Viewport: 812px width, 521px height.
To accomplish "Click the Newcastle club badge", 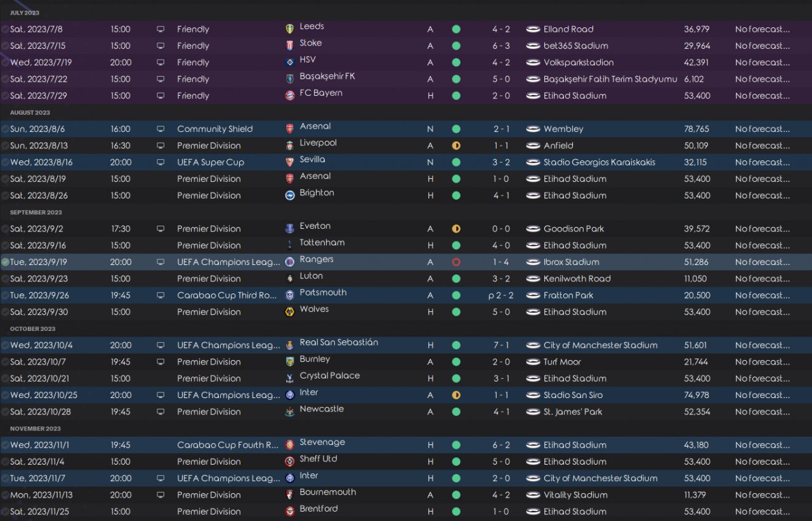I will coord(290,412).
